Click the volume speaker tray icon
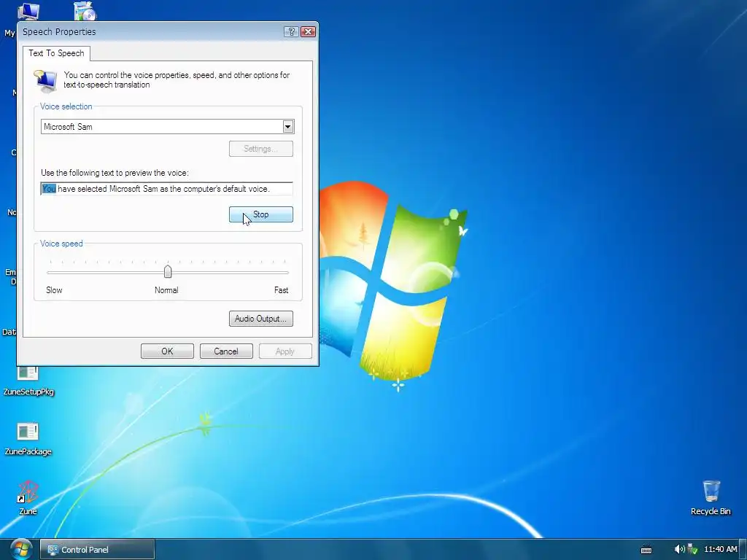747x560 pixels. tap(679, 549)
